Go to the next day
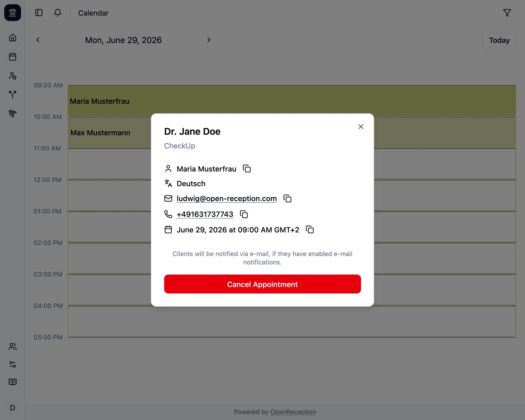The image size is (525, 420). pyautogui.click(x=209, y=40)
